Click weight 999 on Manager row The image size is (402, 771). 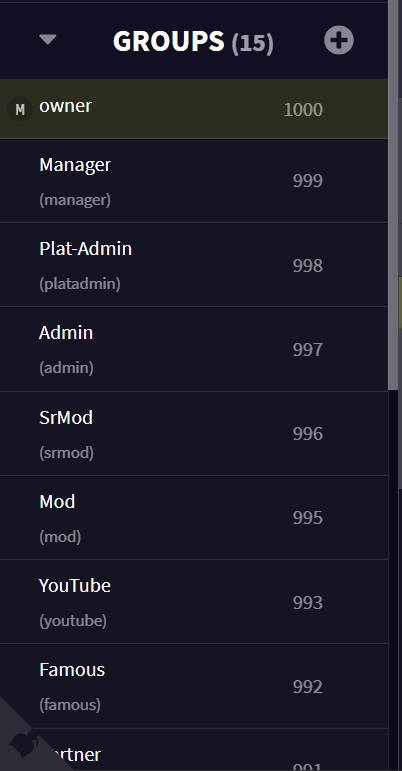[308, 181]
